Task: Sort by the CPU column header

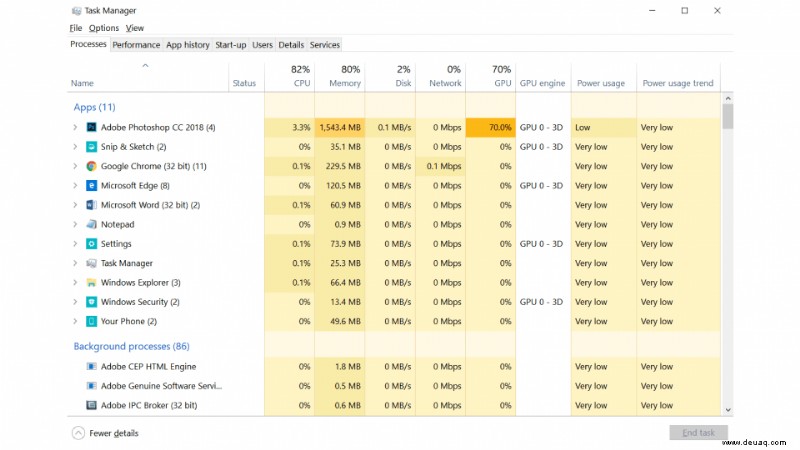Action: [290, 78]
